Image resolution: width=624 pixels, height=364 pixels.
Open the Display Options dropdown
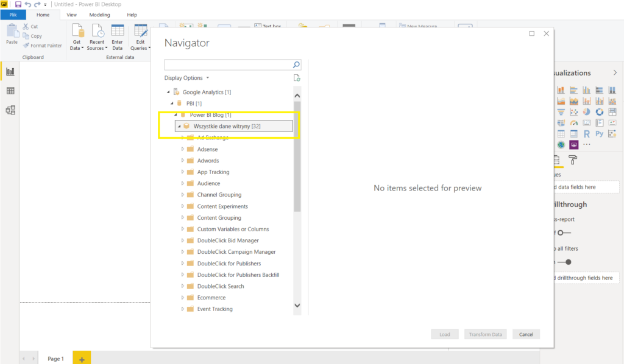tap(186, 78)
